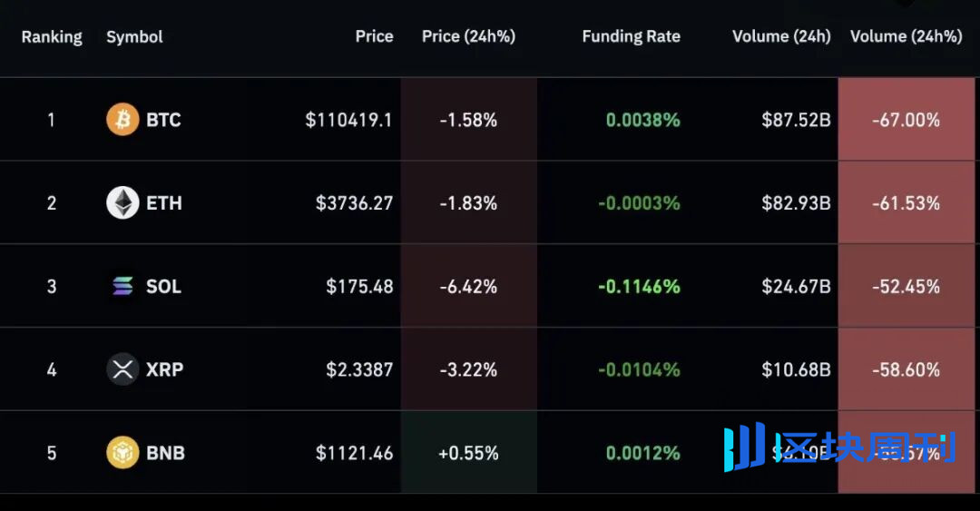The height and width of the screenshot is (511, 980).
Task: Click BTC volume change cell -67.00%
Action: (x=906, y=120)
